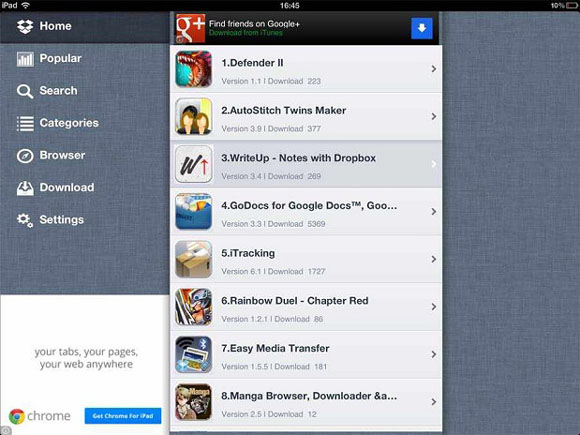Open chevron for Easy Media Transfer
Screen dimensions: 580x435
(x=434, y=354)
